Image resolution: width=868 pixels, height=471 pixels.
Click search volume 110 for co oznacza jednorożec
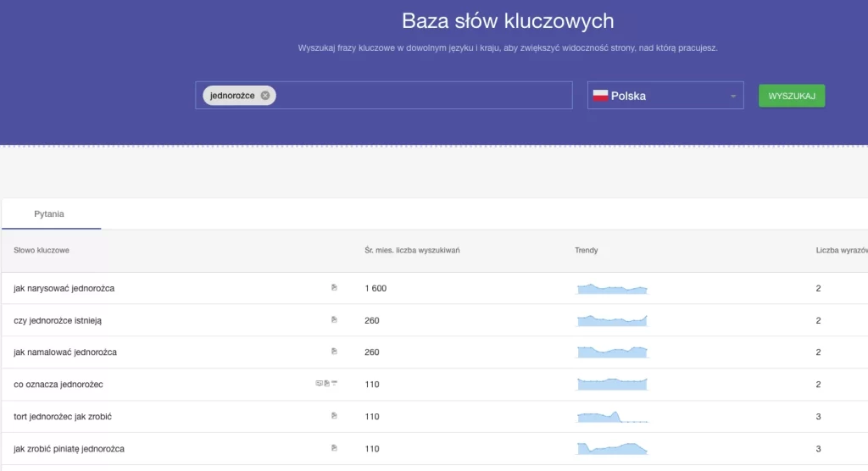click(372, 384)
